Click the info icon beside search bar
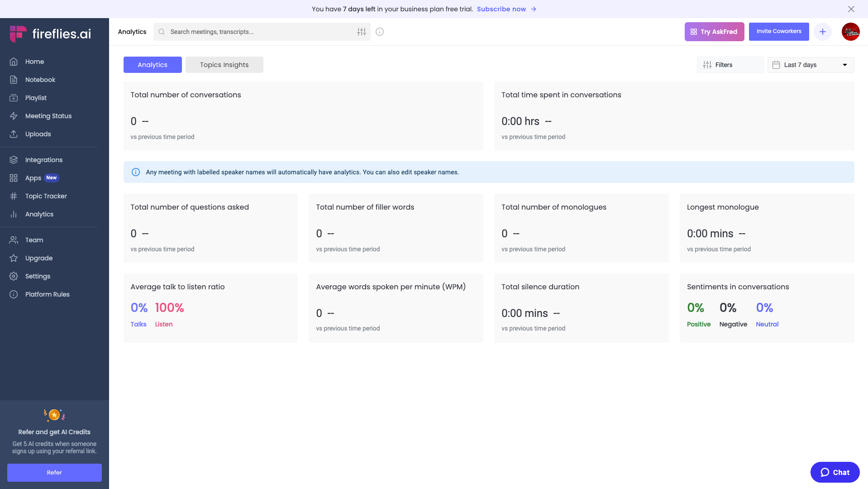Image resolution: width=868 pixels, height=489 pixels. (380, 32)
